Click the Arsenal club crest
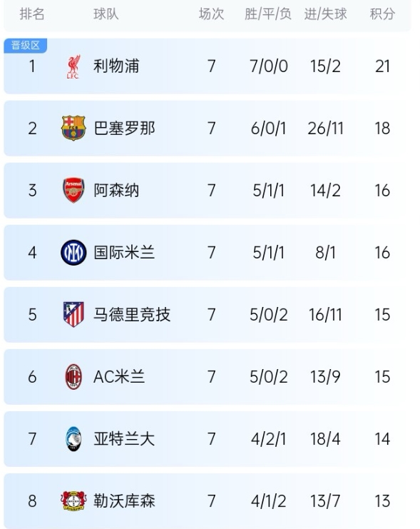The width and height of the screenshot is (420, 529). click(73, 191)
